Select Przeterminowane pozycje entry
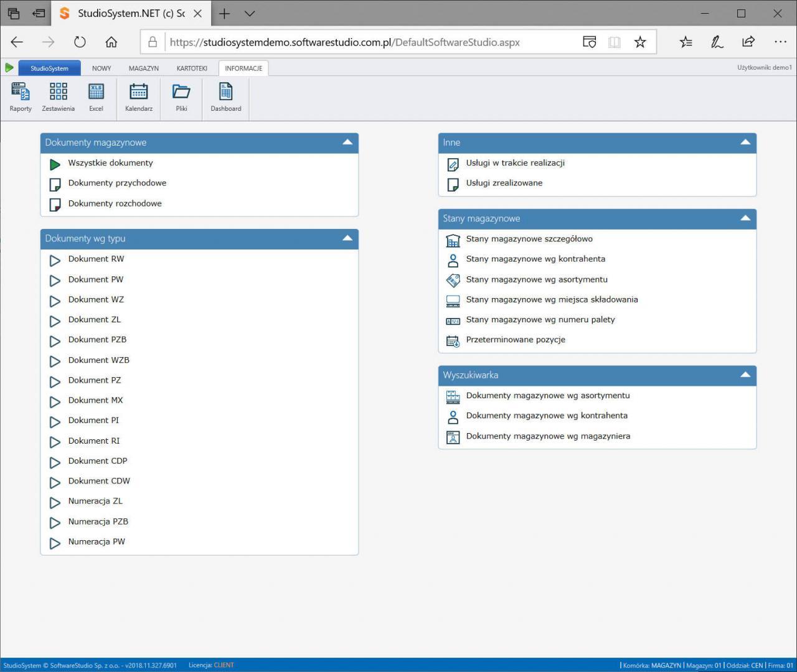 click(516, 340)
